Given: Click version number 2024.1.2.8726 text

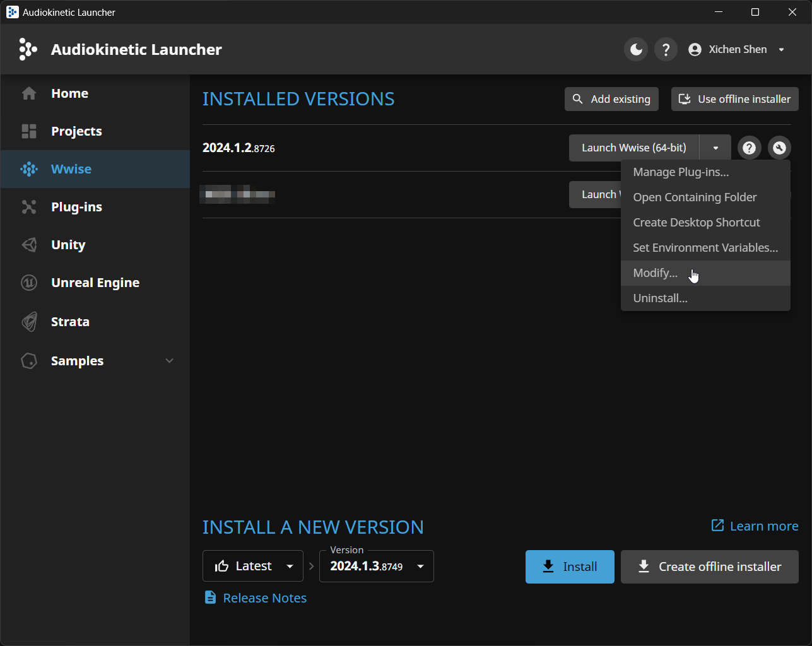Looking at the screenshot, I should pyautogui.click(x=238, y=148).
